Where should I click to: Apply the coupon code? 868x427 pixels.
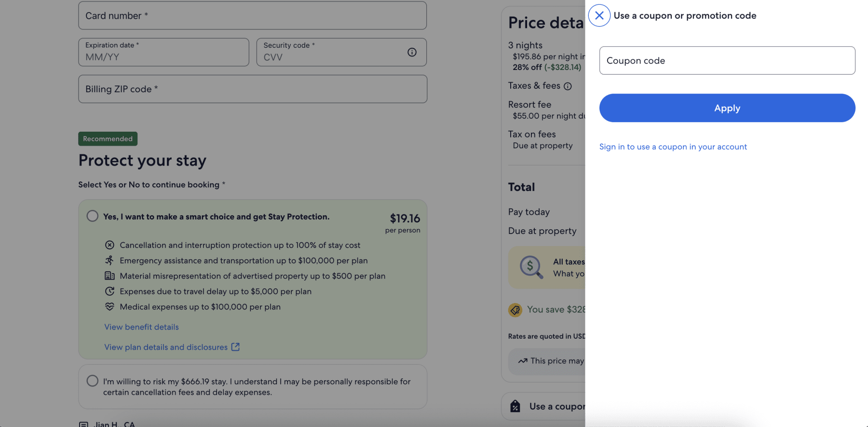[x=727, y=108]
